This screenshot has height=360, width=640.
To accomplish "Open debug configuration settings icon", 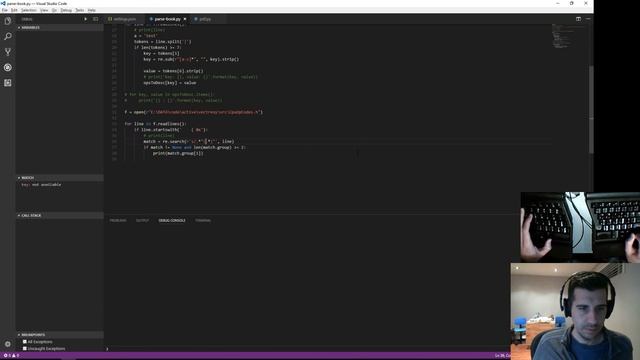I will (95, 19).
